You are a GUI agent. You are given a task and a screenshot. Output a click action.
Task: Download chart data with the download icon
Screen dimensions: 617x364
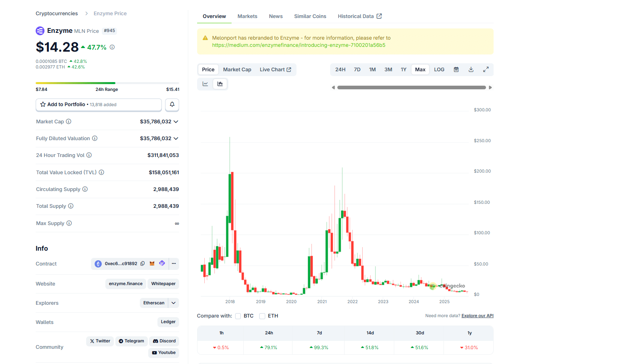(x=471, y=69)
